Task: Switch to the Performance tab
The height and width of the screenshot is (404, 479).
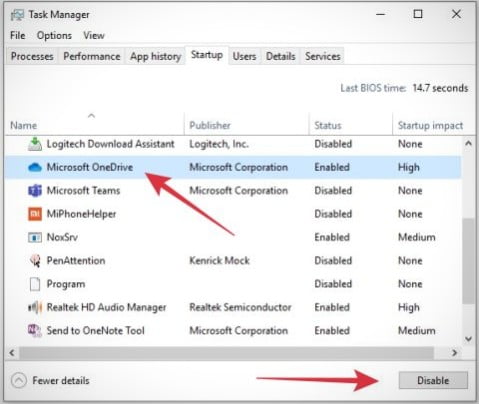Action: tap(92, 56)
